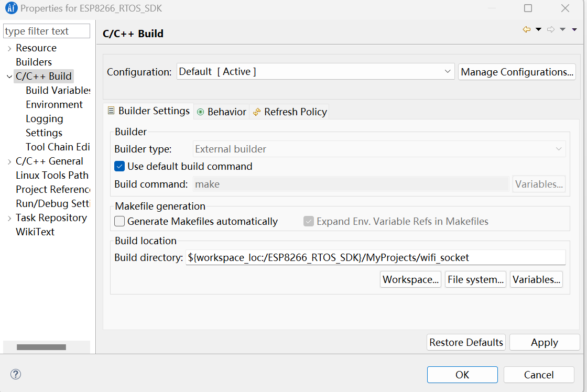Enable Generate Makefiles automatically

119,221
